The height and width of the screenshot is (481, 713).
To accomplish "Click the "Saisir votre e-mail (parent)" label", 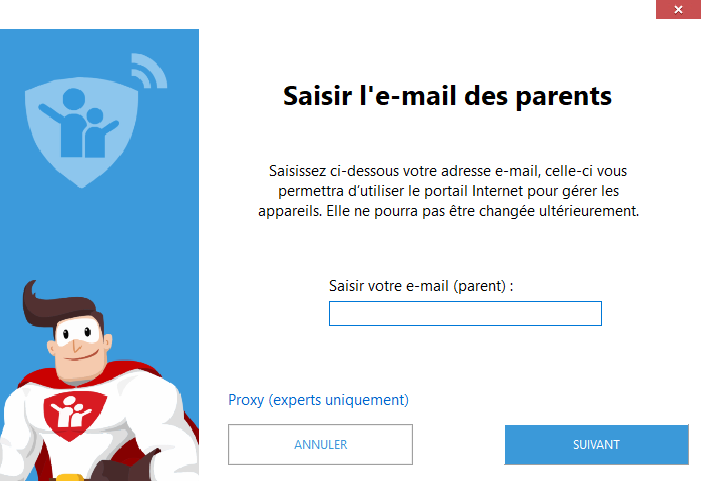I will click(421, 286).
